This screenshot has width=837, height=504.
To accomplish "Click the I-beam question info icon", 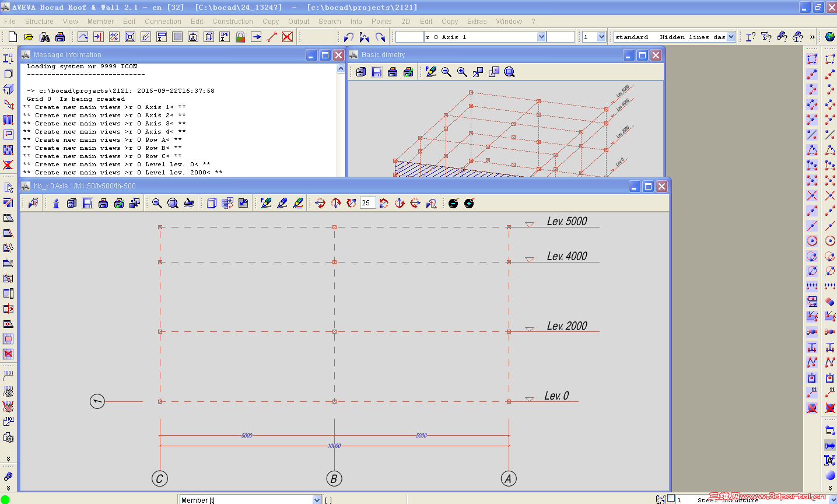I will (x=751, y=37).
